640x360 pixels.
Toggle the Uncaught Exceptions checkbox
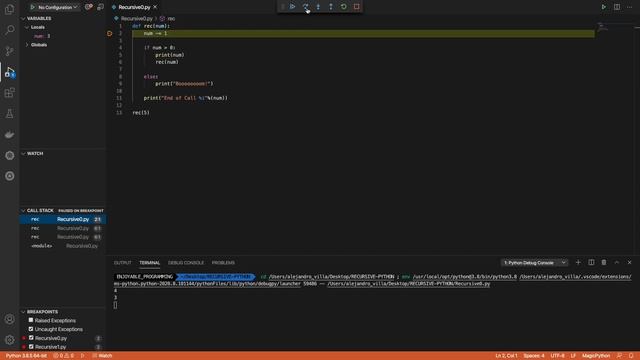31,329
